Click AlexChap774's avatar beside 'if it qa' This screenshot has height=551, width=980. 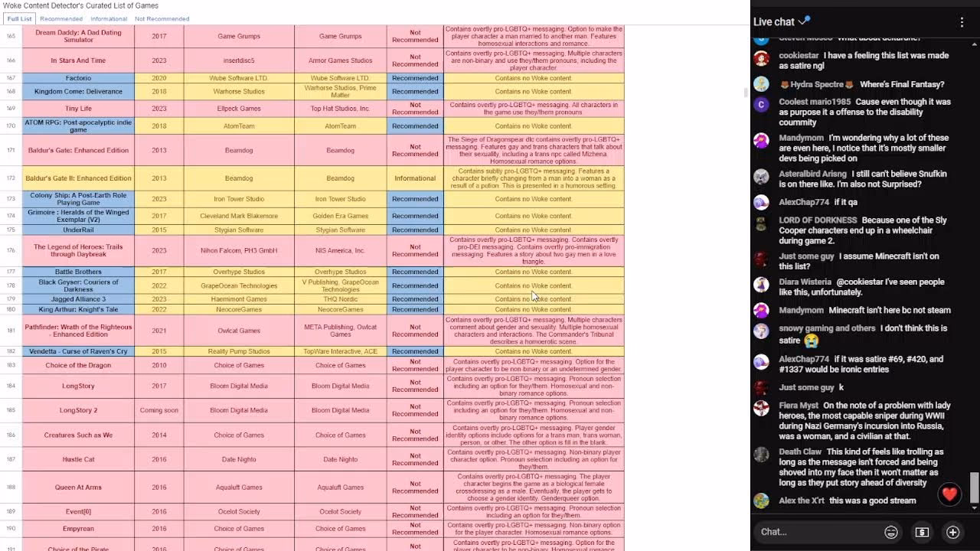click(x=761, y=202)
